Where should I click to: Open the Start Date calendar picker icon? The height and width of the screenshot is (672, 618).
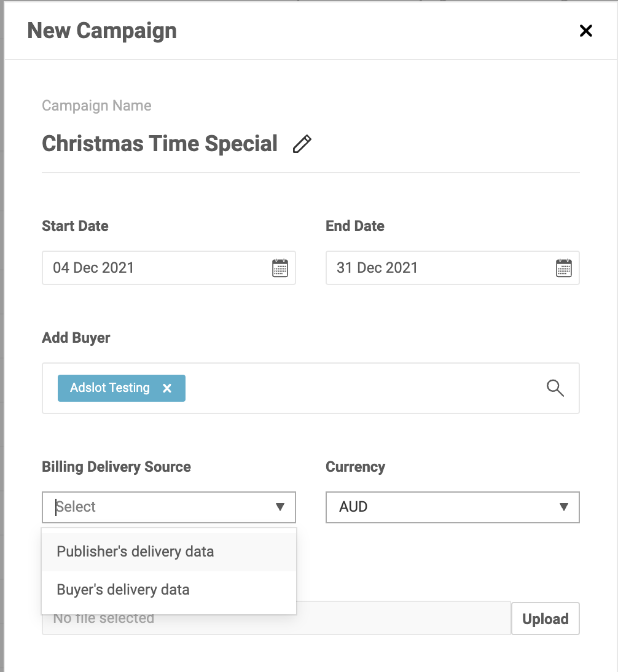(280, 268)
